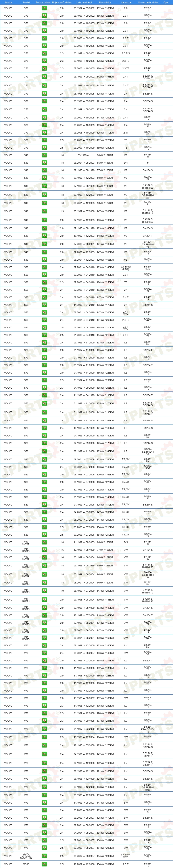
Task: Click the fuel icon in the V70 191kW / 260KM row
Action: coord(44,833)
